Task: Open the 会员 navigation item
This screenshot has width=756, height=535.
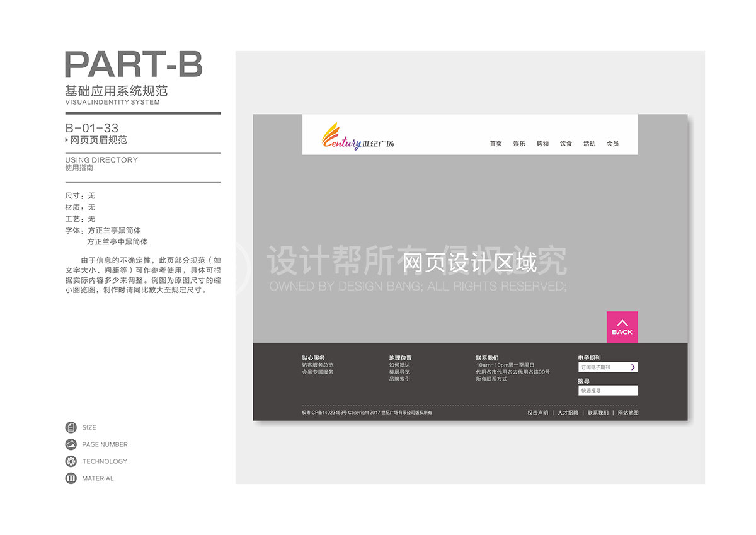Action: [x=612, y=144]
